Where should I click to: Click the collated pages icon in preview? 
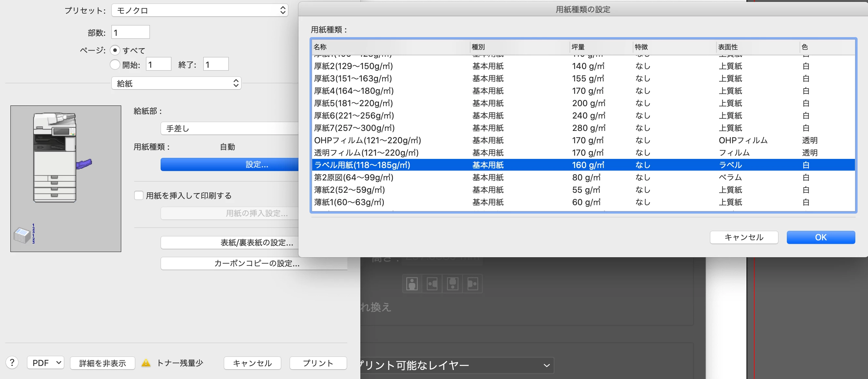tap(24, 234)
